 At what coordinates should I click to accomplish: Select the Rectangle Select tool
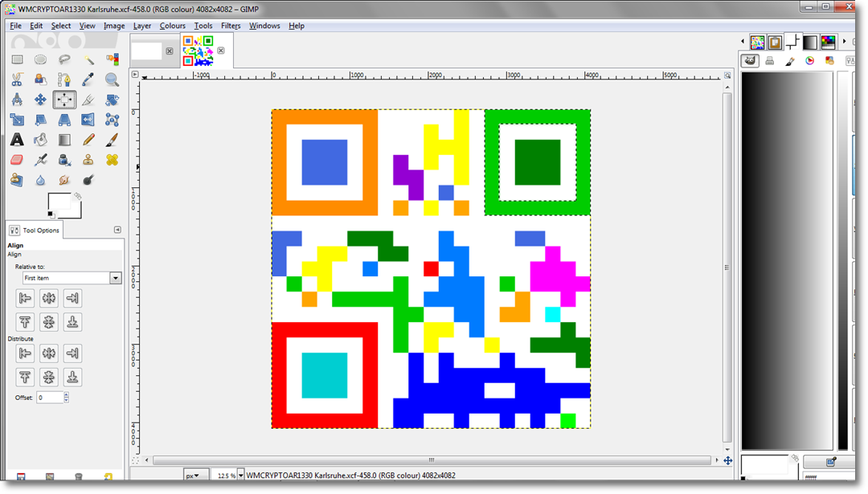click(17, 59)
